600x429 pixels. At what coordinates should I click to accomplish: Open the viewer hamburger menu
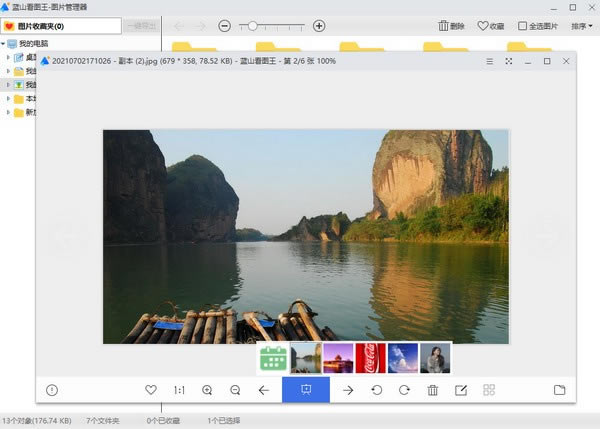pos(489,61)
